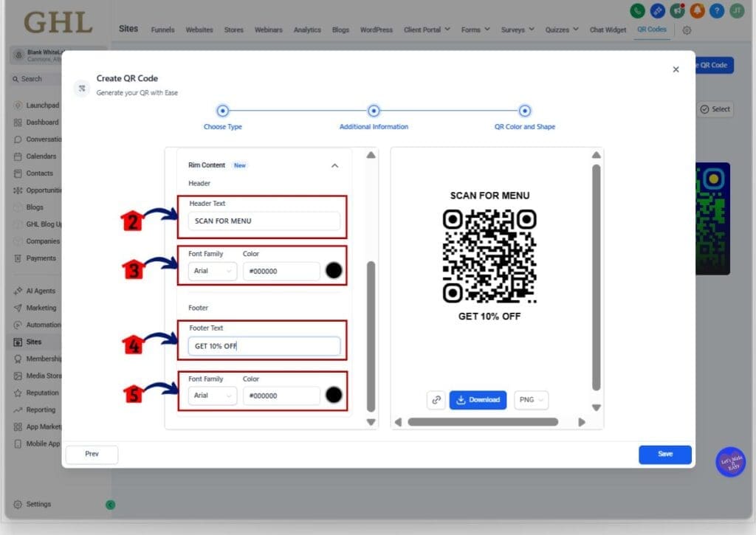Switch to the Websites tab
756x535 pixels.
pyautogui.click(x=199, y=30)
